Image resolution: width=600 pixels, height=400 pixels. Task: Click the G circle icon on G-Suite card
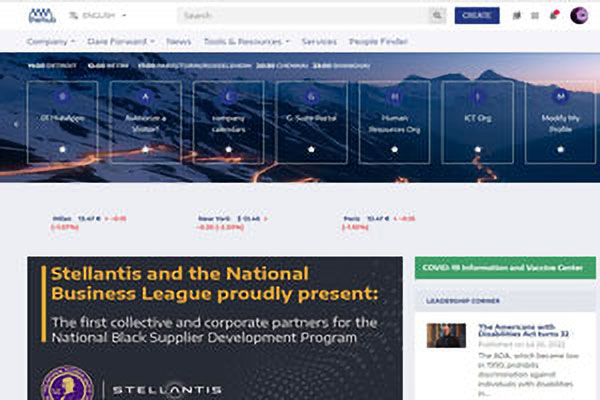[311, 96]
